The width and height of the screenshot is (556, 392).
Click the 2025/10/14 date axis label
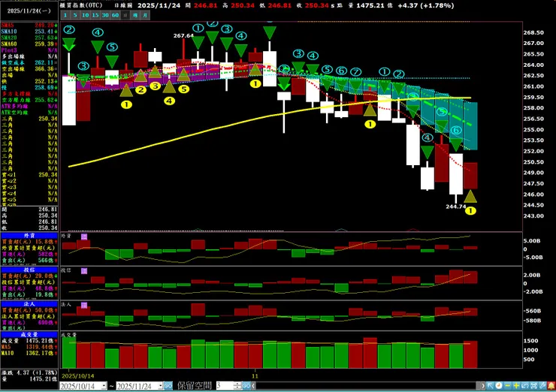(78, 376)
